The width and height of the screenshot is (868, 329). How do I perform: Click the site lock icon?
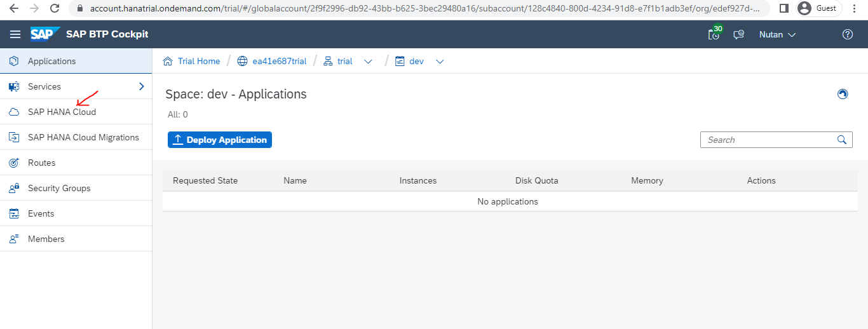pyautogui.click(x=79, y=9)
